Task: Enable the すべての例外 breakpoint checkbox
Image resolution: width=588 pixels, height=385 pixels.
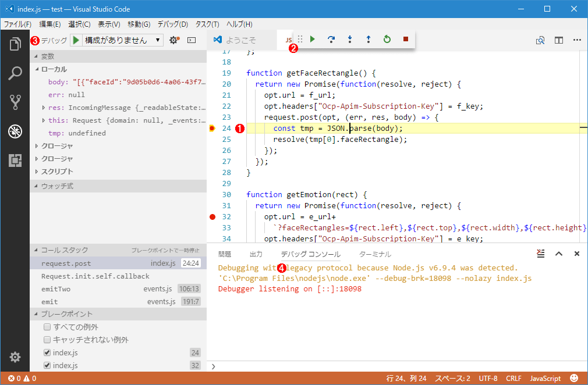Action: pyautogui.click(x=48, y=327)
